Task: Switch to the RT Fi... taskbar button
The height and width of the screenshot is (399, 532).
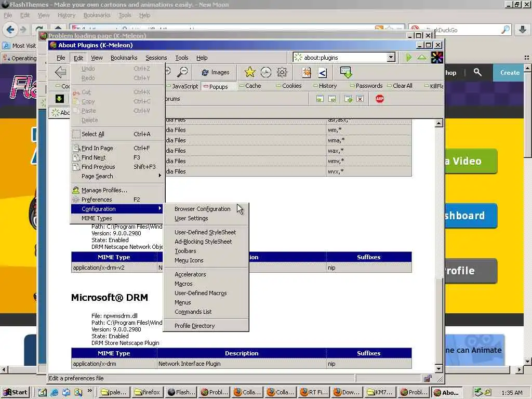Action: click(314, 392)
